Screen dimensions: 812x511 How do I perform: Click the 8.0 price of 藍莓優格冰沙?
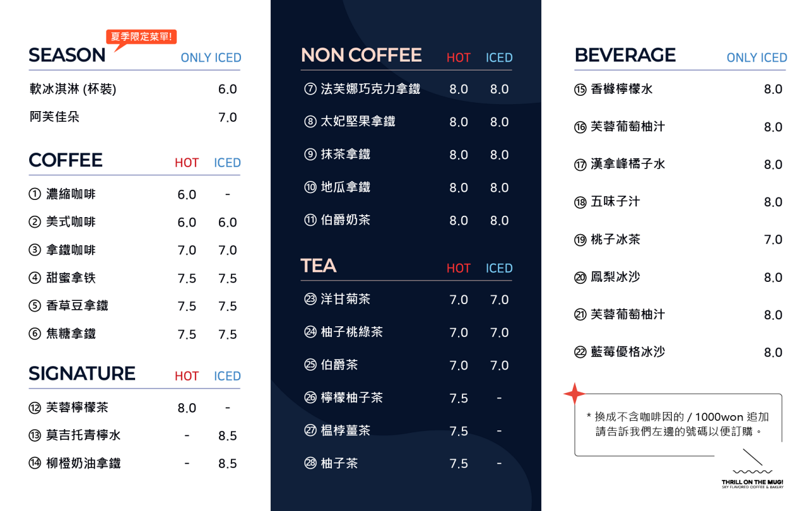pos(773,353)
